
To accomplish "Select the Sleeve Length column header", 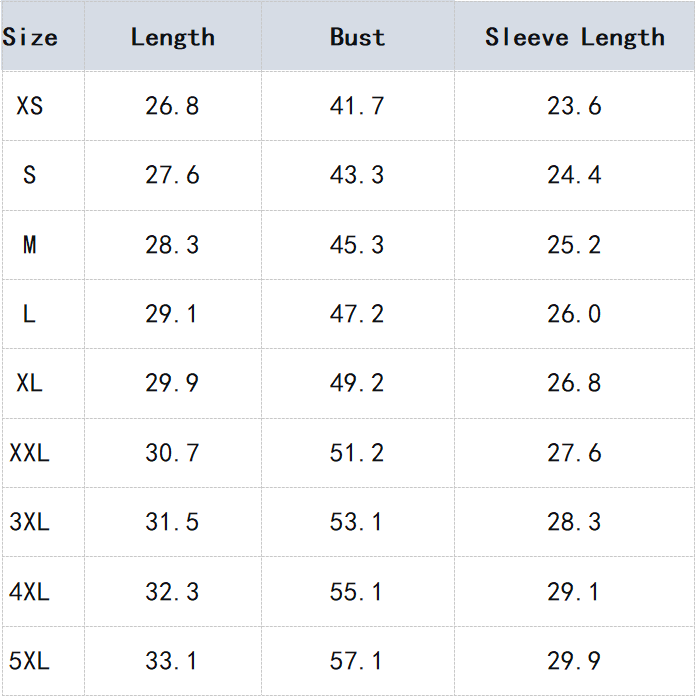I will 574,38.
